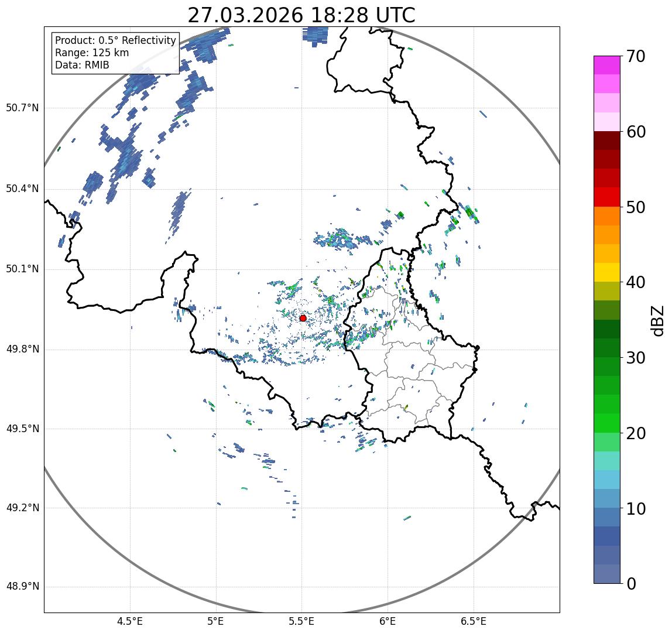672x633 pixels.
Task: Click the "Range: 125 km" line
Action: [x=92, y=53]
